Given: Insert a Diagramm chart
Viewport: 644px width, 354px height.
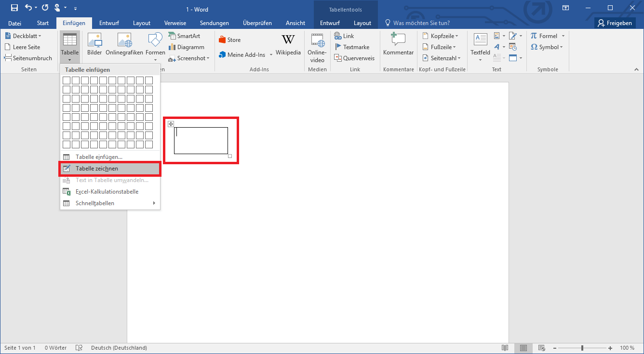Looking at the screenshot, I should (187, 47).
